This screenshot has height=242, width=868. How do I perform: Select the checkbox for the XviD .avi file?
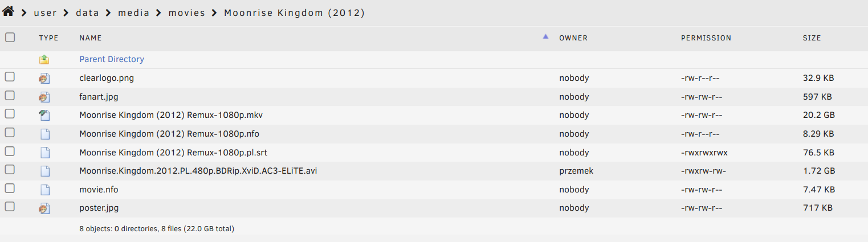pyautogui.click(x=10, y=170)
